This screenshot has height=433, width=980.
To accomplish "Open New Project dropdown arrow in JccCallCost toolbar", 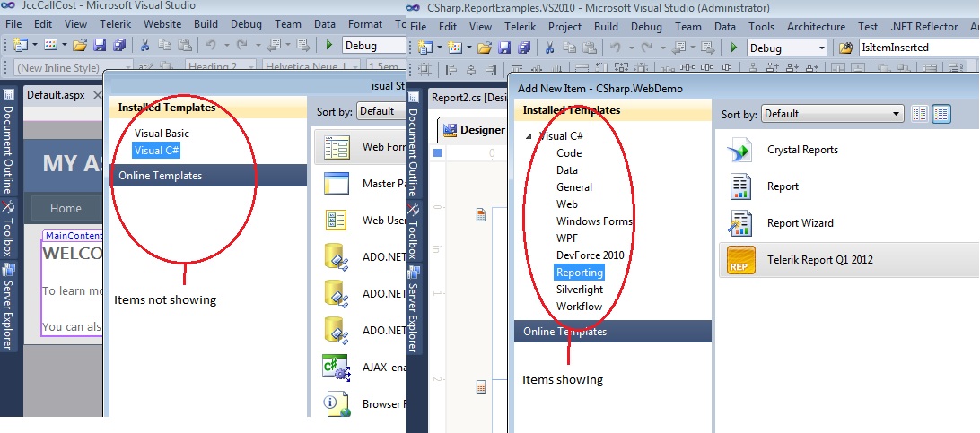I will click(x=35, y=46).
